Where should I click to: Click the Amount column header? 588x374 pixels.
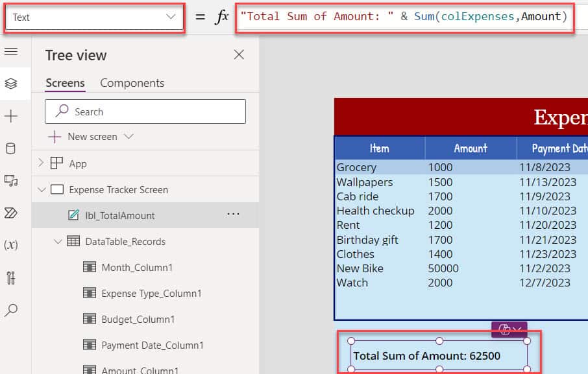coord(471,148)
